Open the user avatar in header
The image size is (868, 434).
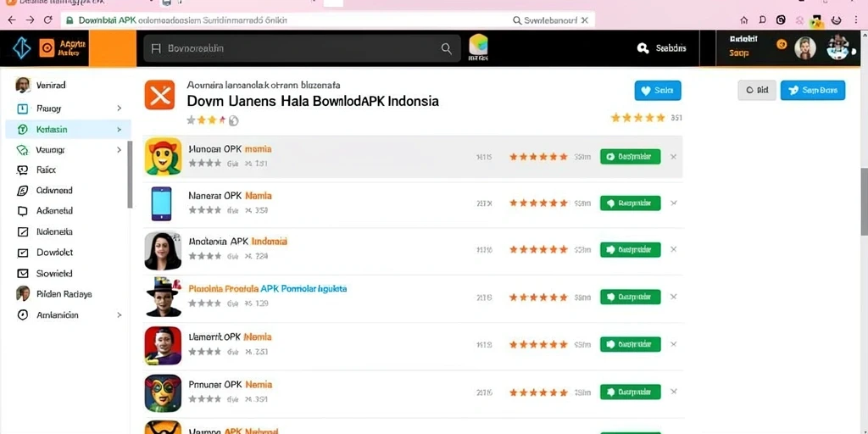[x=805, y=48]
